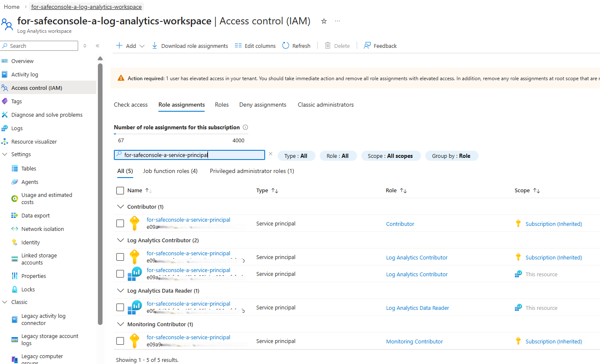This screenshot has height=364, width=600.
Task: Open the Monitoring Contributor role link
Action: pos(414,341)
